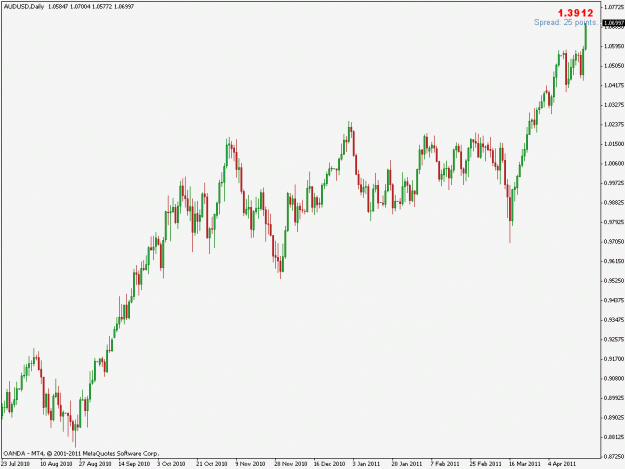Click the 14 Sep 2010 date label
The width and height of the screenshot is (625, 469).
coord(134,464)
